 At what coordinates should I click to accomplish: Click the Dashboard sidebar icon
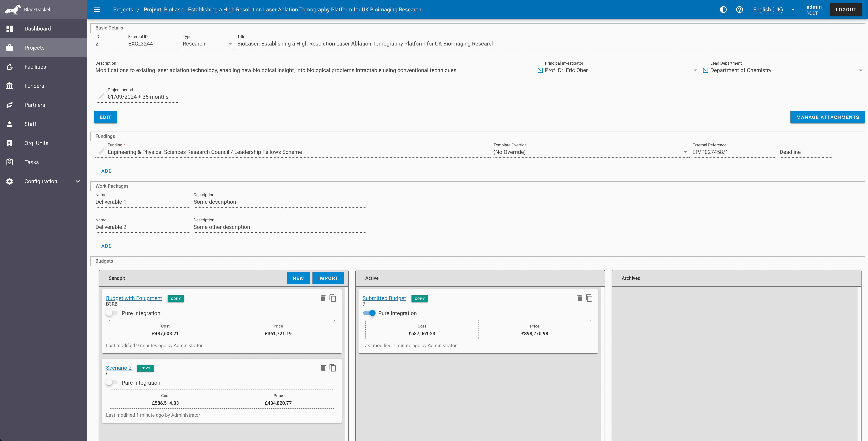pyautogui.click(x=9, y=29)
